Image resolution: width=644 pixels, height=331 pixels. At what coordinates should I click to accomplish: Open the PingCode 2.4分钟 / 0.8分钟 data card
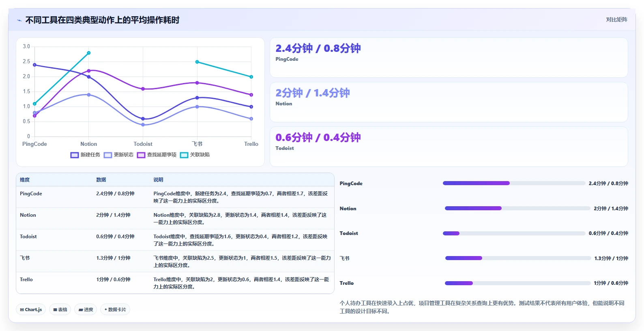pos(449,58)
